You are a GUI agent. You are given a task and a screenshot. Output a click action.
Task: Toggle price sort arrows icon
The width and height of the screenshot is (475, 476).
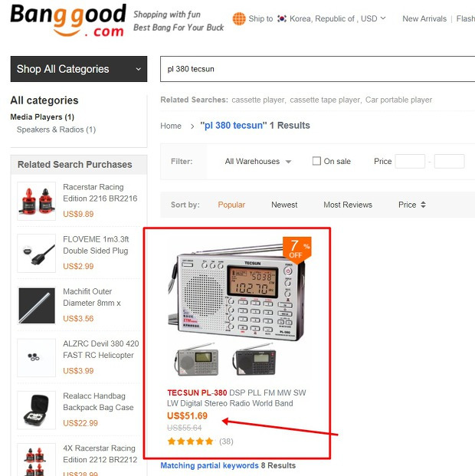(x=423, y=205)
